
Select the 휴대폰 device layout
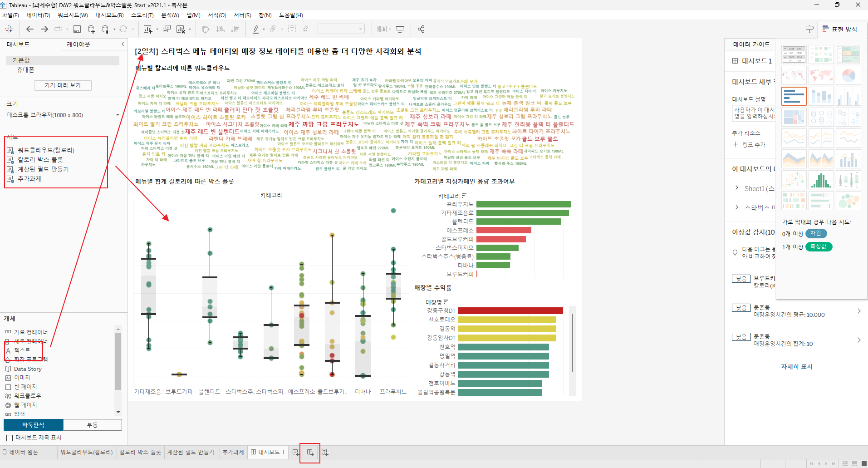[x=25, y=70]
